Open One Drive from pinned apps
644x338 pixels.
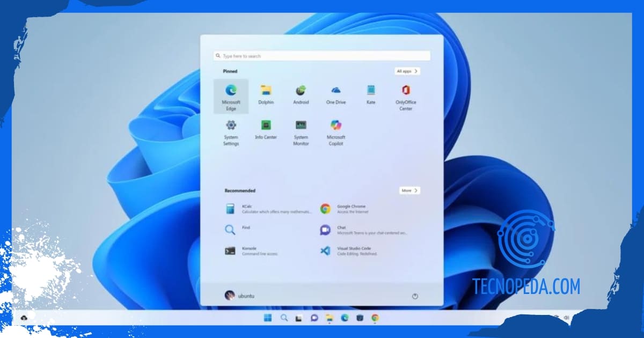click(336, 94)
